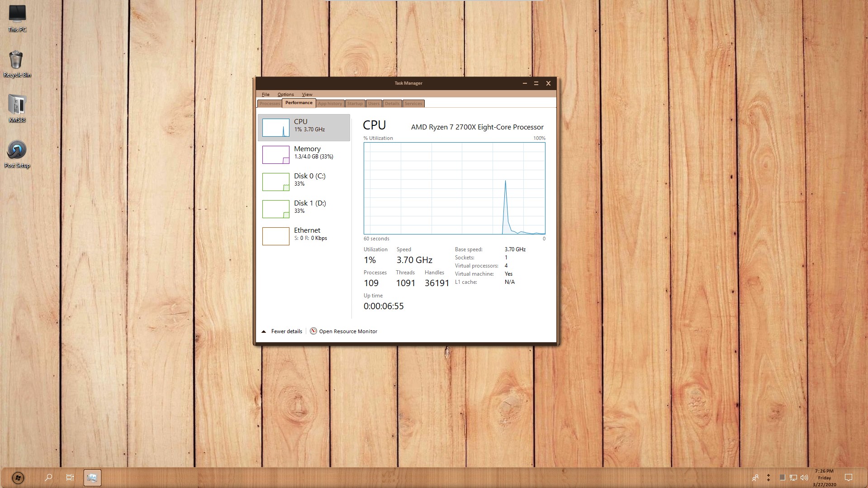Open This PC desktop icon
Image resolution: width=868 pixels, height=488 pixels.
click(17, 19)
